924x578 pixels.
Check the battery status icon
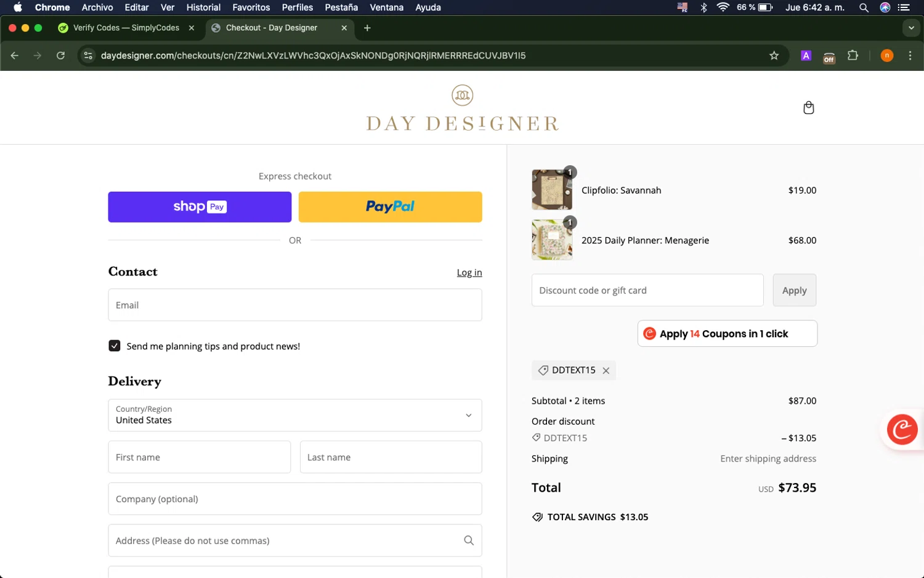[x=766, y=7]
